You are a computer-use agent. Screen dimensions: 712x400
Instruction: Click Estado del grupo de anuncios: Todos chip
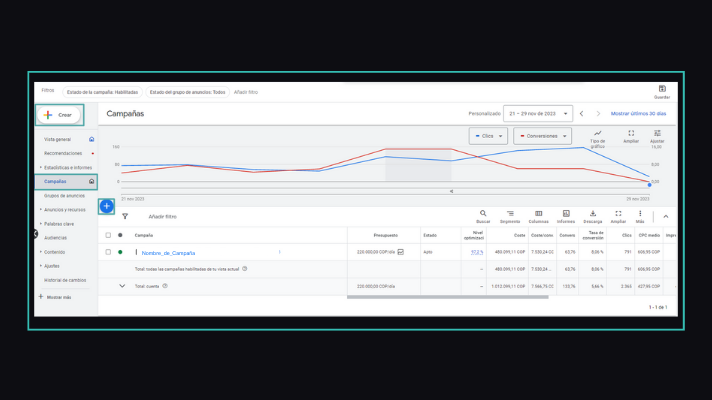point(188,92)
